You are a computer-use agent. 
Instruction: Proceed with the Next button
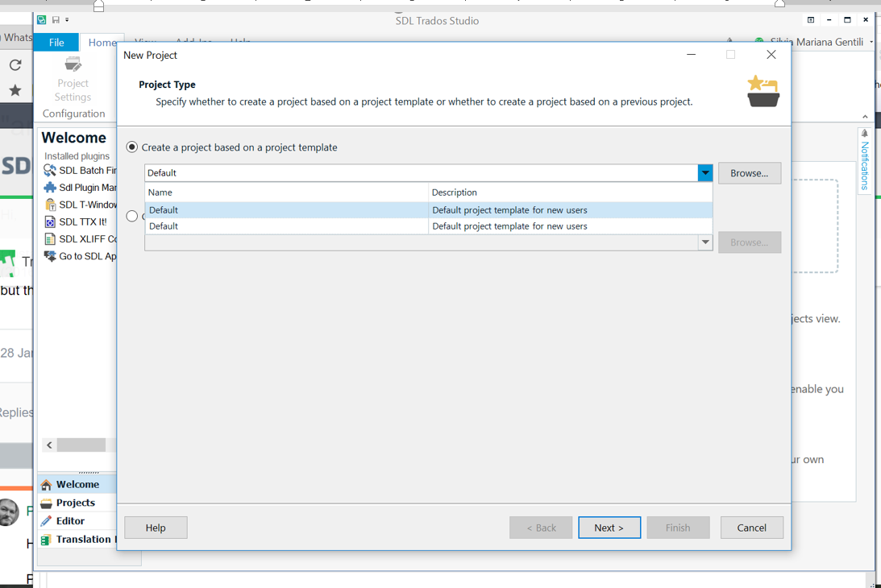609,528
